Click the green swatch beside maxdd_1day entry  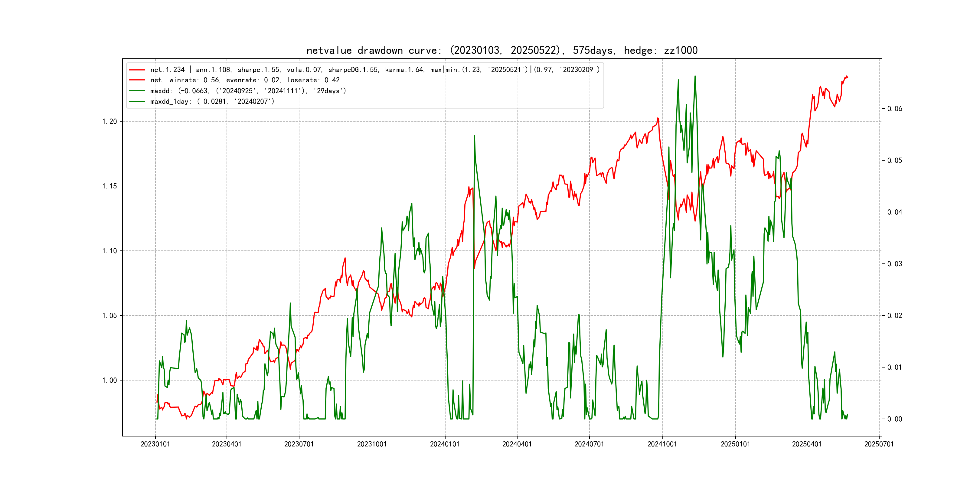(x=137, y=102)
